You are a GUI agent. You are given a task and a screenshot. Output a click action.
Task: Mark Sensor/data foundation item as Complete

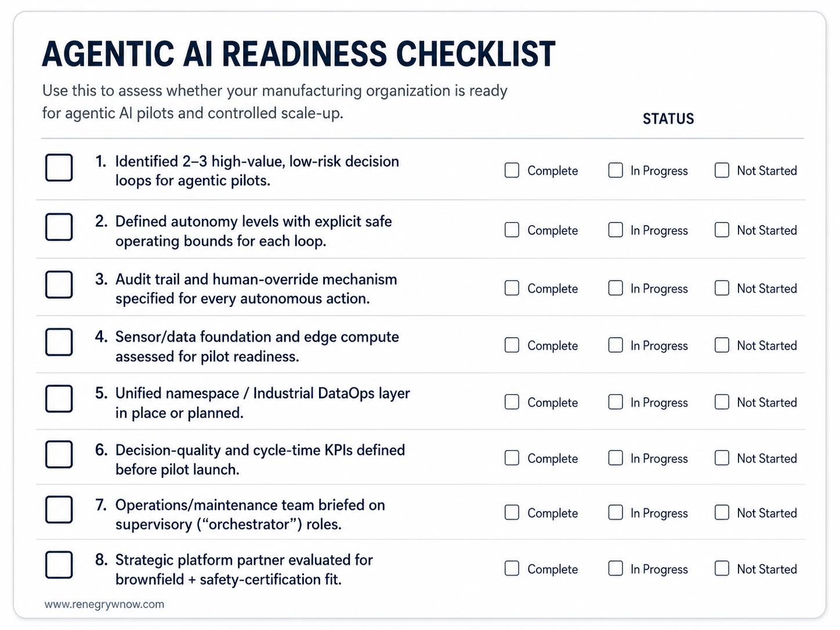(512, 345)
